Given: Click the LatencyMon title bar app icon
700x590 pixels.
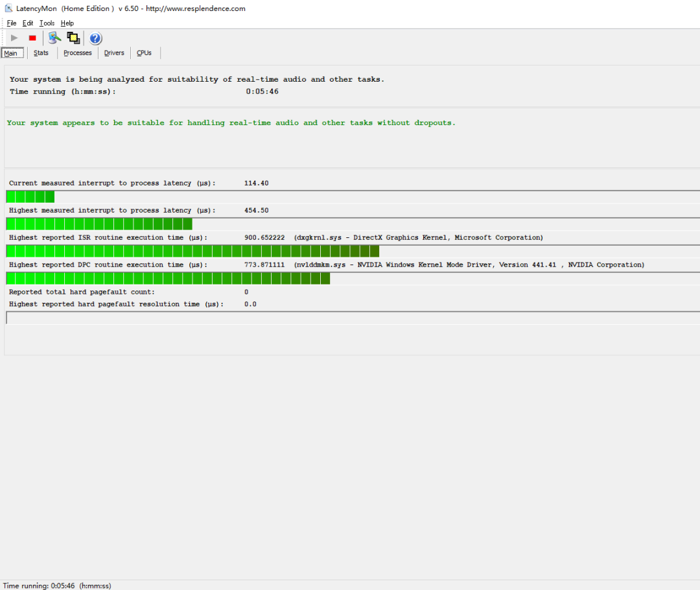Looking at the screenshot, I should click(x=8, y=8).
